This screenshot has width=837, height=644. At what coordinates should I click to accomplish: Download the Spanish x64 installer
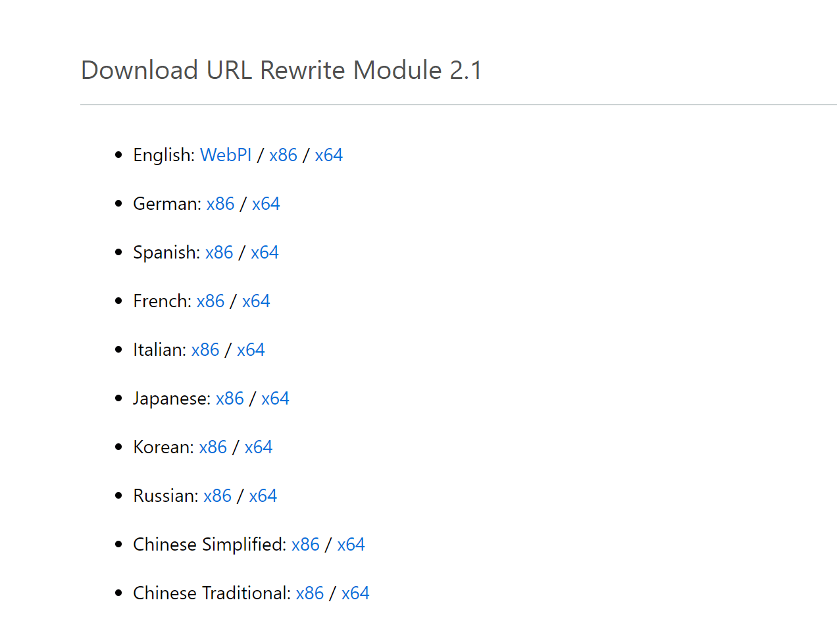pos(265,253)
